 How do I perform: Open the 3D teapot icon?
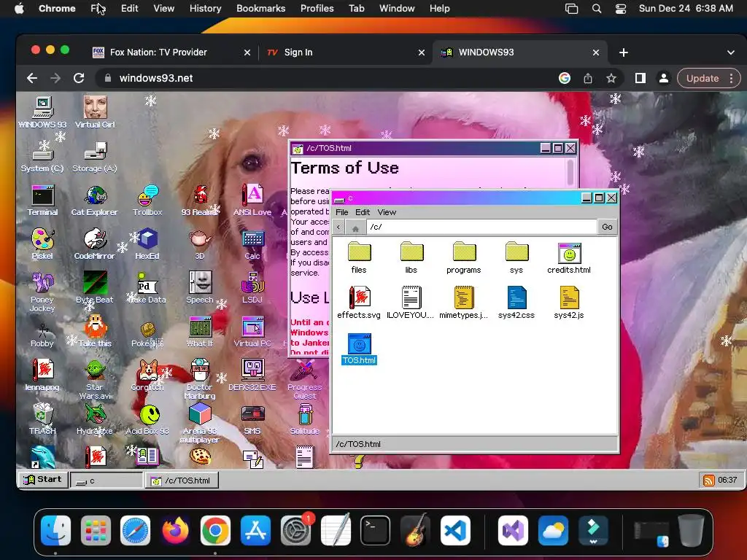click(200, 244)
